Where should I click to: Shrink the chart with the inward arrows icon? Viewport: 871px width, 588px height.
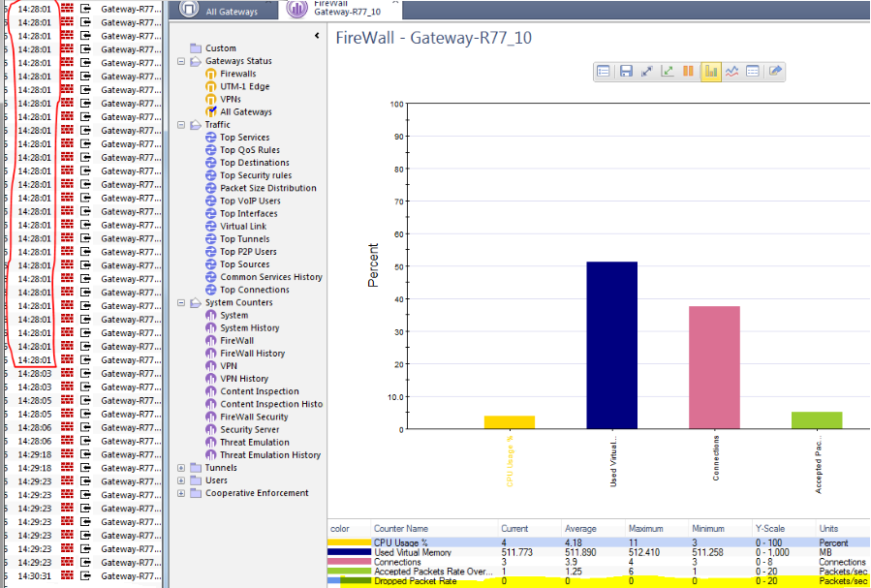pos(647,71)
